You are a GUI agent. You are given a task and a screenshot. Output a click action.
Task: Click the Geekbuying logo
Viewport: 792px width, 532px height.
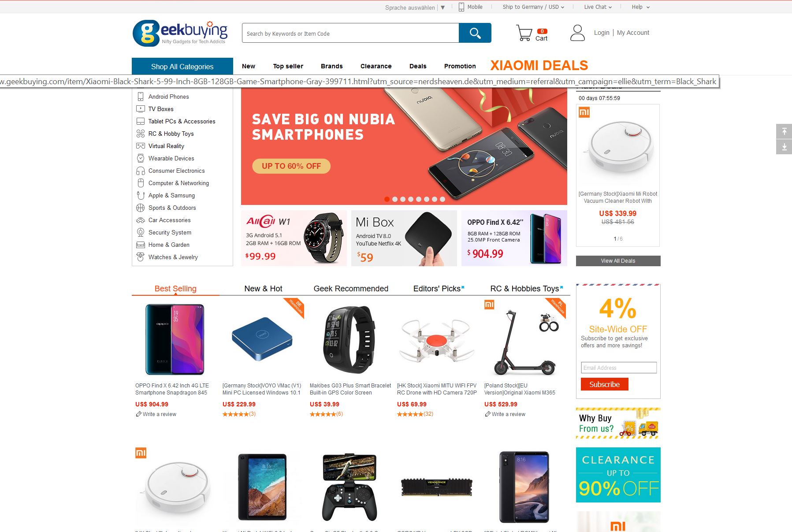coord(180,33)
